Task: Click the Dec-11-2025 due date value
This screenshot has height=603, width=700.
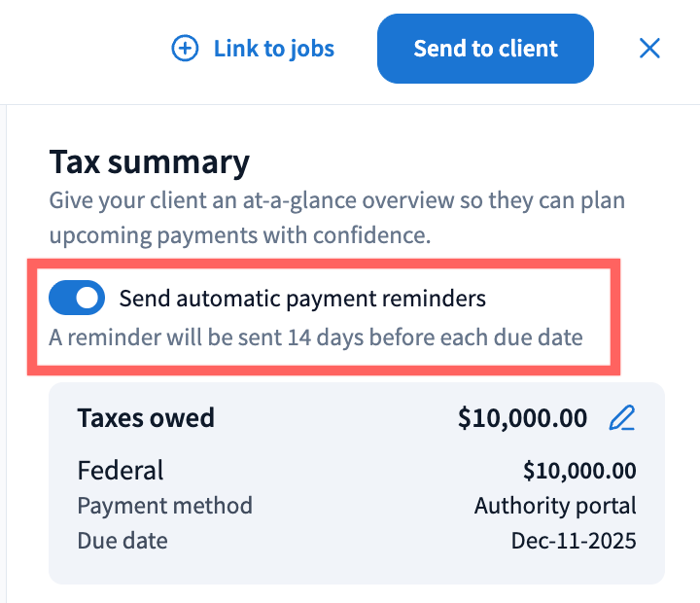Action: pos(574,541)
